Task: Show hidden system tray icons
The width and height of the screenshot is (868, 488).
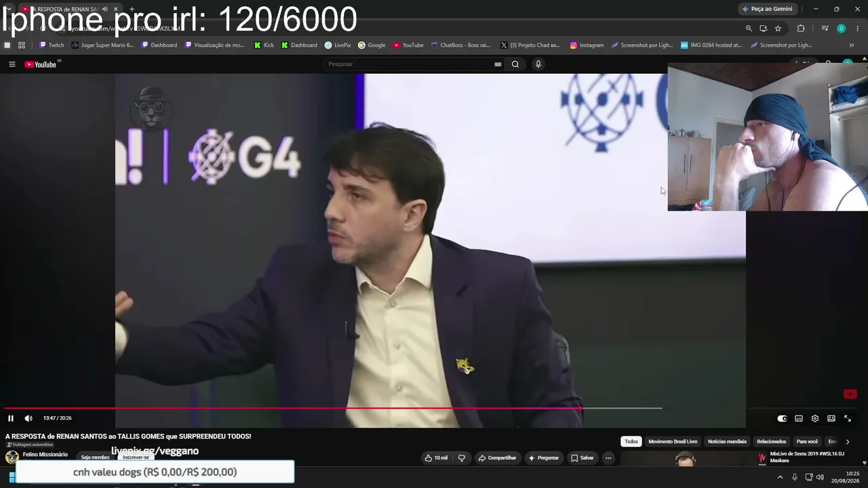Action: point(780,477)
